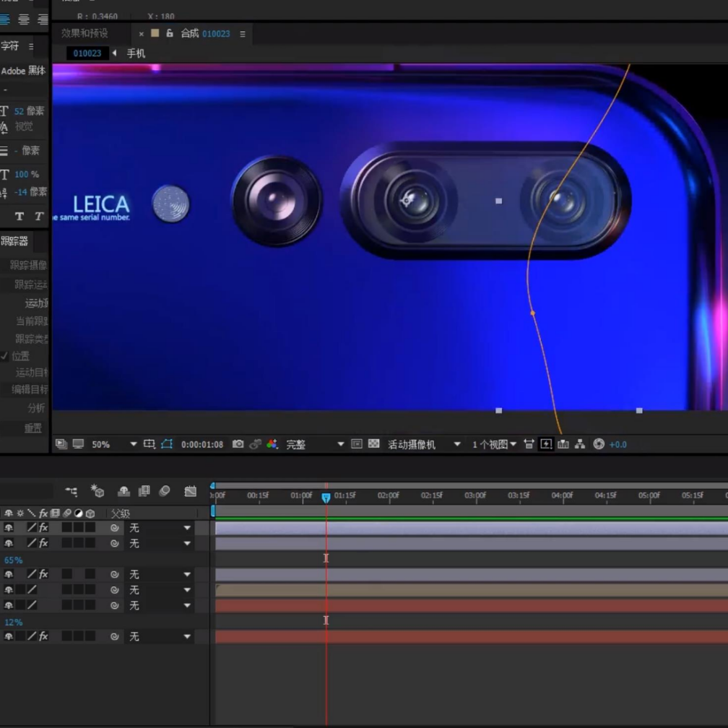Toggle mask and shape path visibility
This screenshot has height=728, width=728.
point(167,444)
